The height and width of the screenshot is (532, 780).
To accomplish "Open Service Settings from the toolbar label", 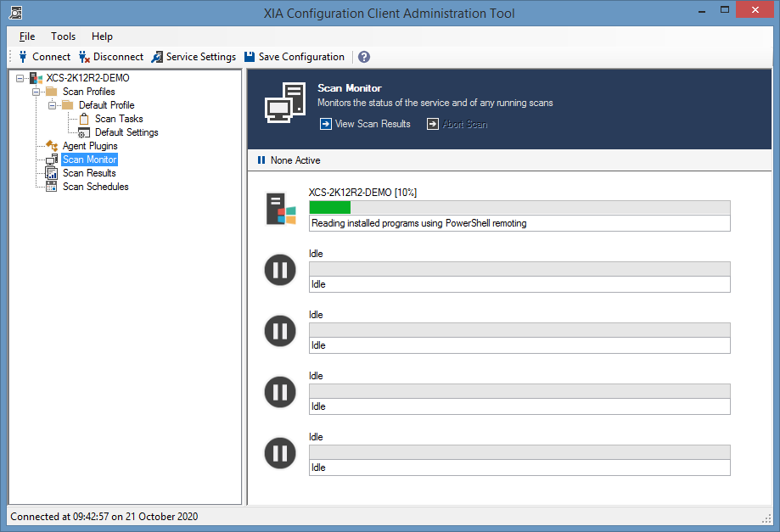I will [x=201, y=57].
